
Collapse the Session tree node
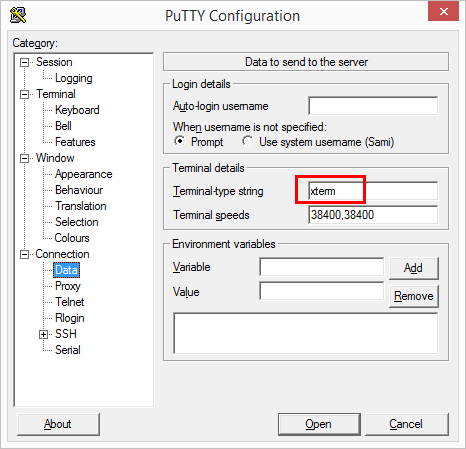pyautogui.click(x=24, y=62)
